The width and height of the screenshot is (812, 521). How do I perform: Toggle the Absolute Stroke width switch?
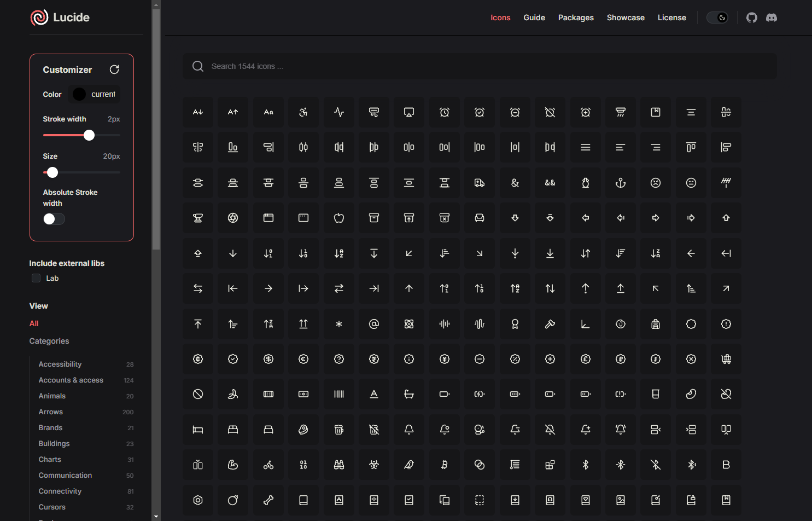(x=54, y=219)
